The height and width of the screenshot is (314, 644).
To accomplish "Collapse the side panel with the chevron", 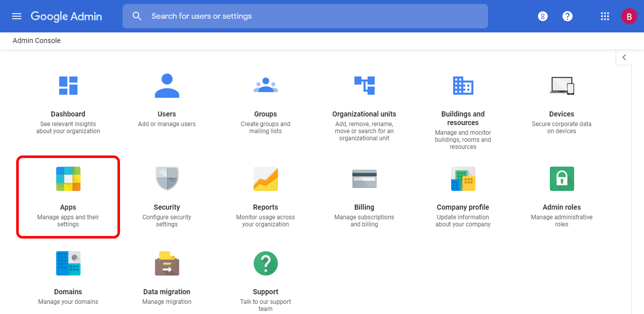I will point(624,57).
